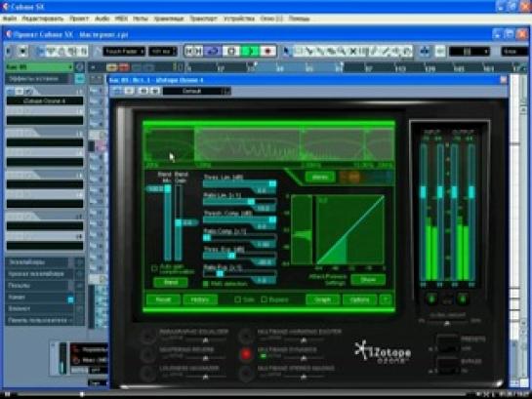Toggle Auto gain compensation checkbox
532x399 pixels.
(154, 268)
